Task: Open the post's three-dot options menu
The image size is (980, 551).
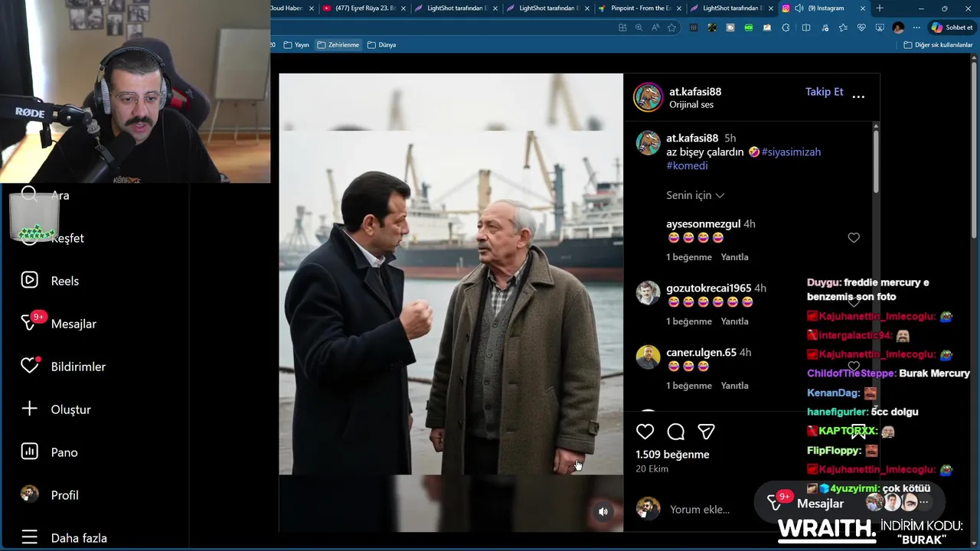Action: [858, 96]
